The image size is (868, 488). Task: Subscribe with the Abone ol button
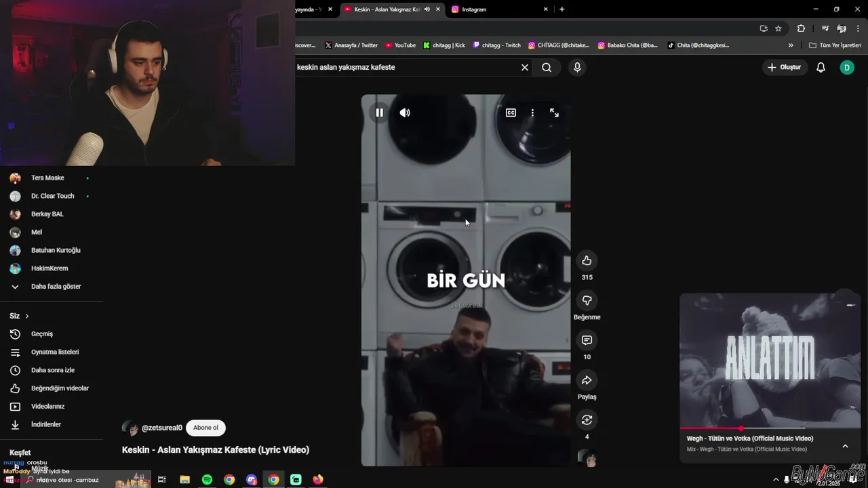click(x=205, y=428)
